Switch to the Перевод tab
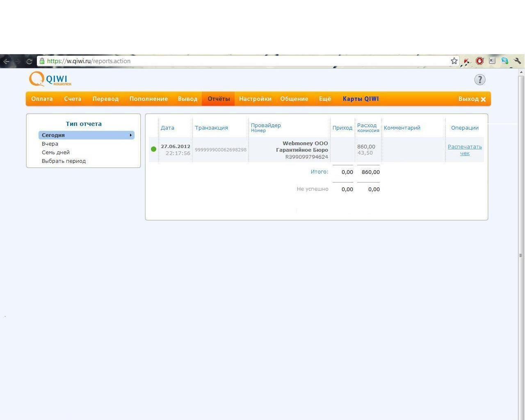 coord(105,99)
